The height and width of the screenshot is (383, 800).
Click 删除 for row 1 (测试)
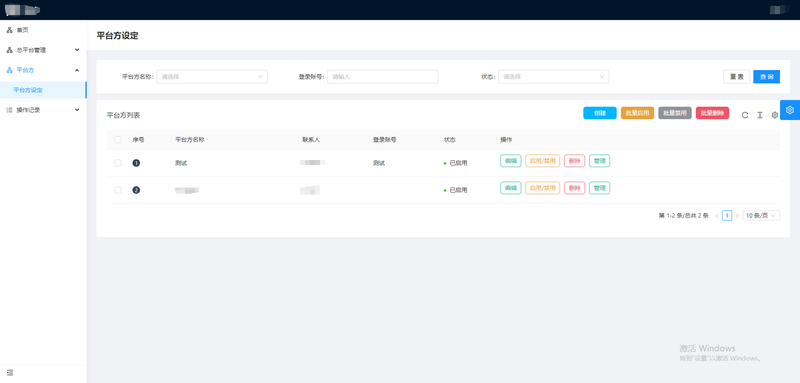[x=574, y=161]
